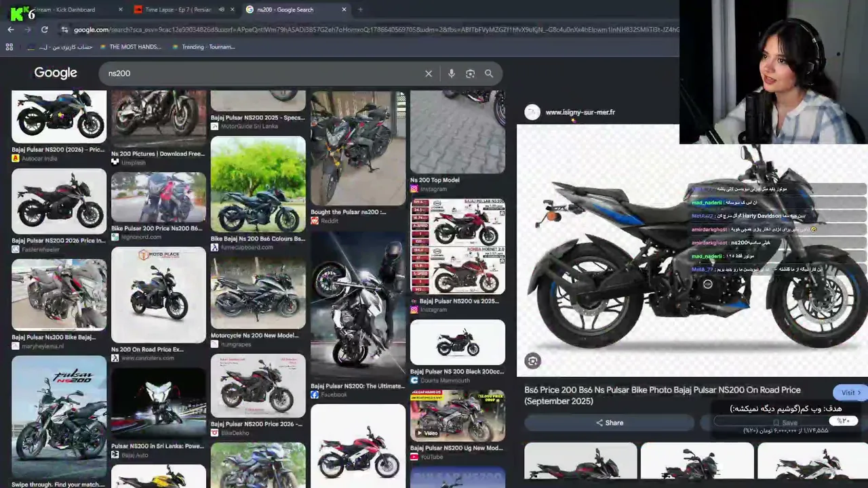
Task: Open the Trending - Tournam bookmark
Action: (203, 47)
